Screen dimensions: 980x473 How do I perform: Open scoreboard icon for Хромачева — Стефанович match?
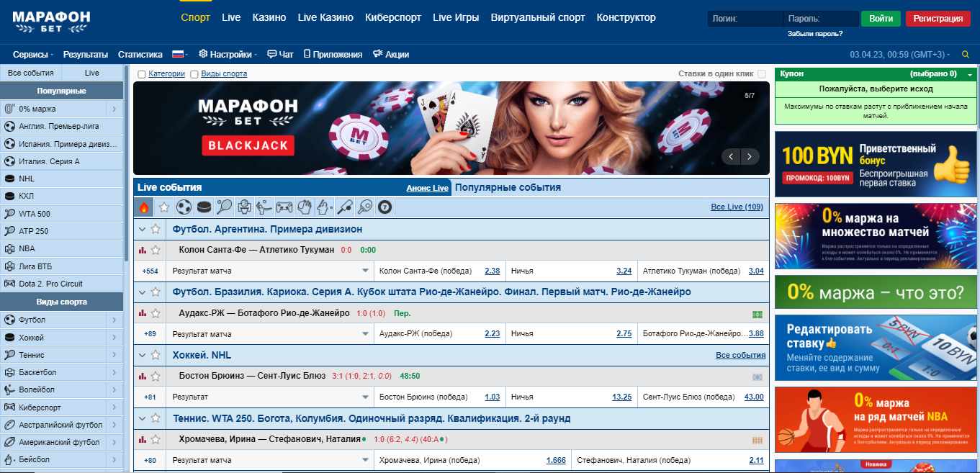pyautogui.click(x=758, y=440)
